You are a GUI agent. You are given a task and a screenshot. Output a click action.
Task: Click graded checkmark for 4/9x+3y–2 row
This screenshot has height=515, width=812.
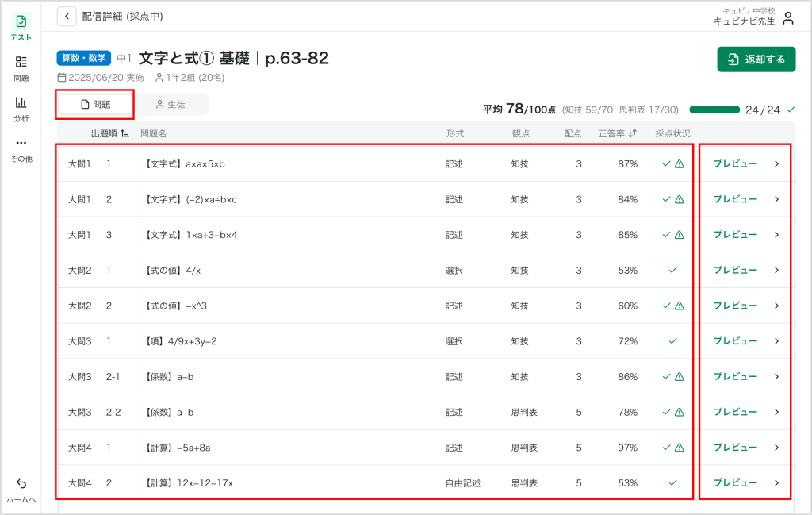click(672, 341)
